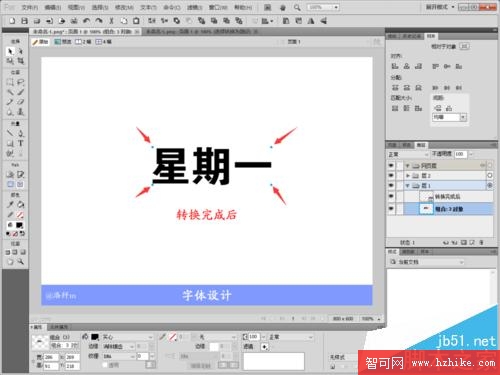Choose the Line tool
This screenshot has width=500, height=375.
pos(10,133)
